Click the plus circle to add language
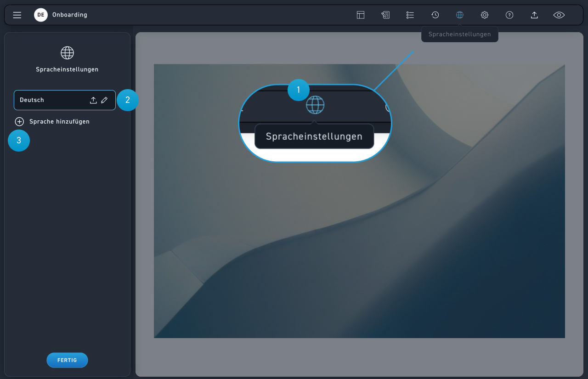This screenshot has width=588, height=379. (x=19, y=122)
